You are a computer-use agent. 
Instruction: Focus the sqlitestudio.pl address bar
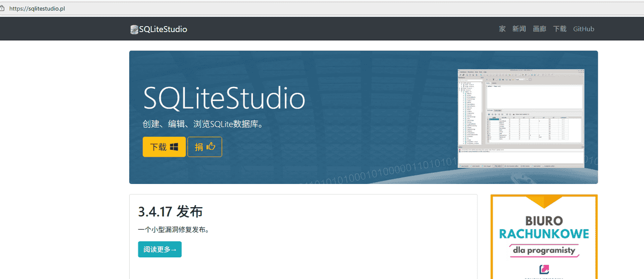[201, 9]
